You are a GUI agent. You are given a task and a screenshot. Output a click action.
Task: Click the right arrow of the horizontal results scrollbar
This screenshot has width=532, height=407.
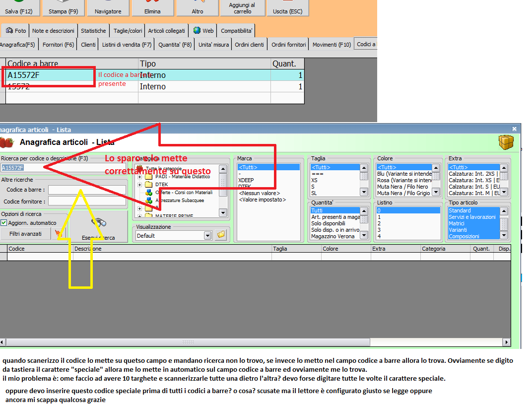[x=507, y=342]
